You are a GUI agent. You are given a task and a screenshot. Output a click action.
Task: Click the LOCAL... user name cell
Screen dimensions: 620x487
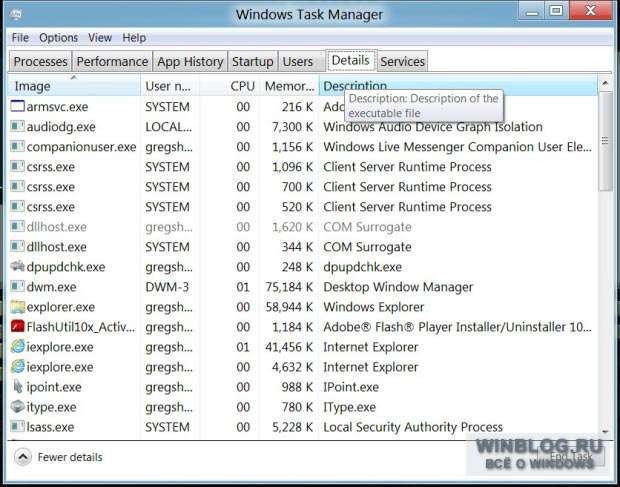(168, 127)
